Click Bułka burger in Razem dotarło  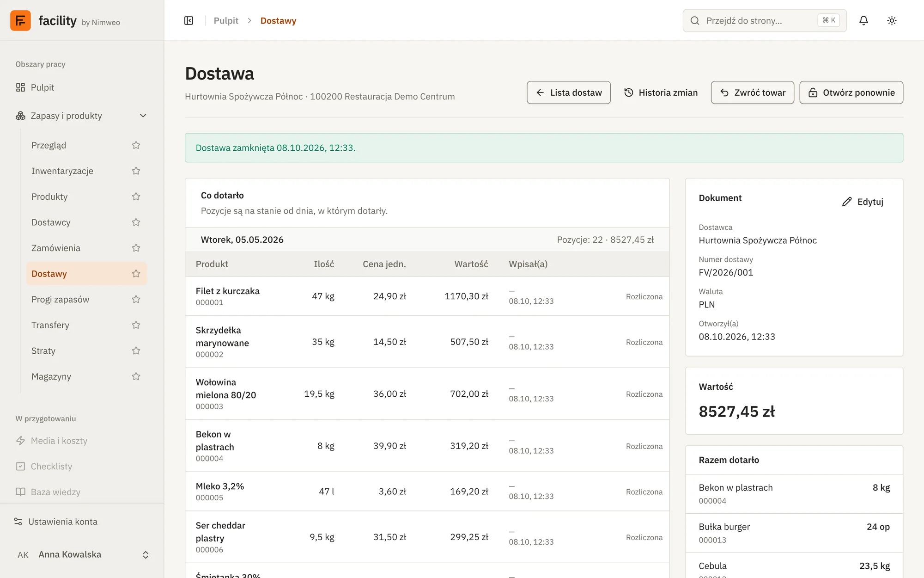tap(724, 527)
